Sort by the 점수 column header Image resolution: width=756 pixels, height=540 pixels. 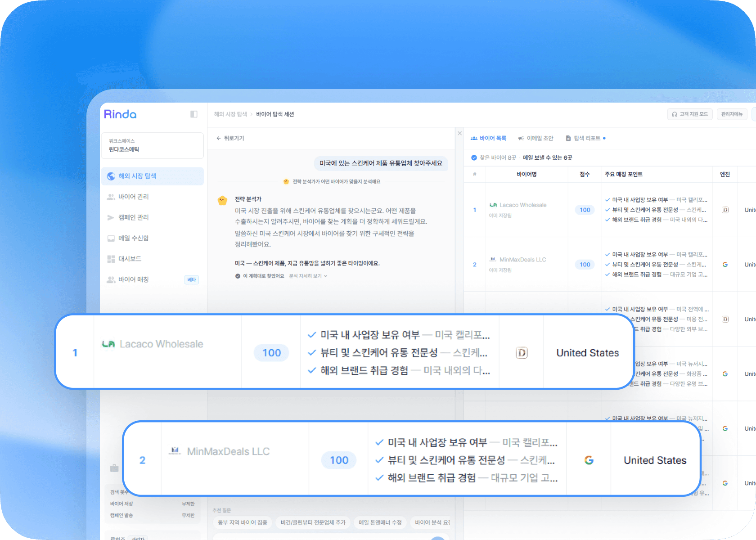click(x=585, y=174)
